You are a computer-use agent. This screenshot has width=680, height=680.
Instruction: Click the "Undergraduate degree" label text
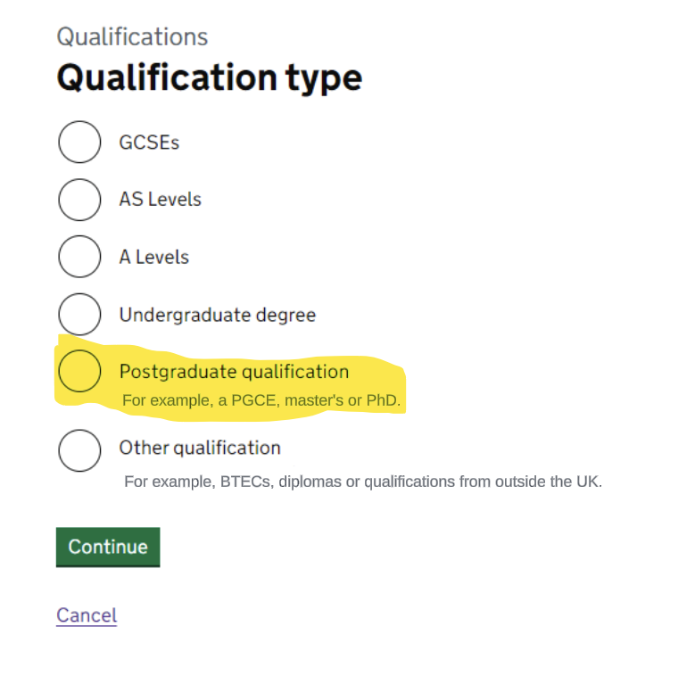tap(217, 315)
